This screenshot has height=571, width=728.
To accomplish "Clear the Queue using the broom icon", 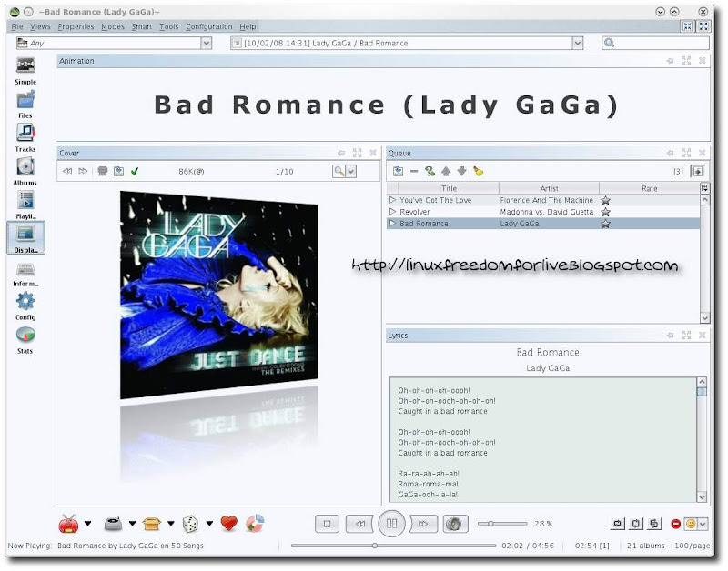I will tap(477, 169).
